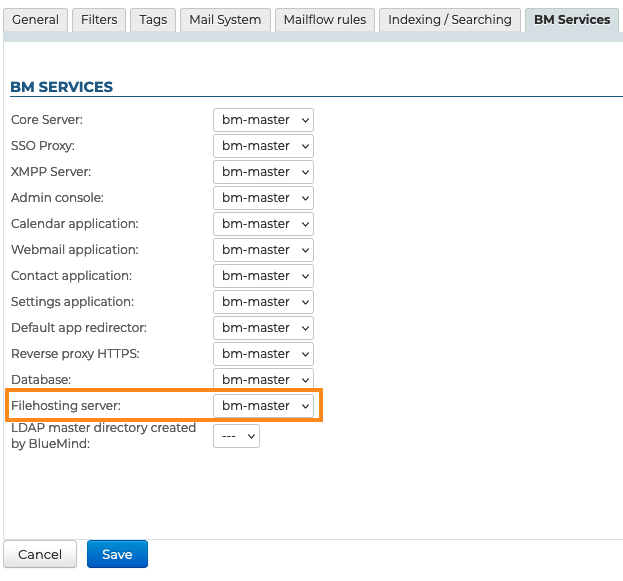
Task: Open the Database server dropdown
Action: [263, 380]
